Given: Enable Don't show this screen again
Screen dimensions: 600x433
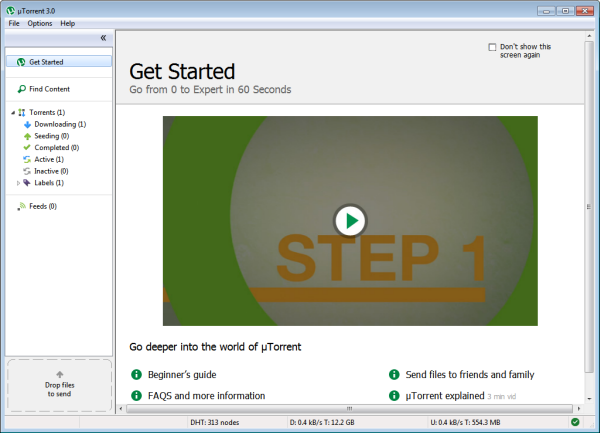Looking at the screenshot, I should [492, 47].
